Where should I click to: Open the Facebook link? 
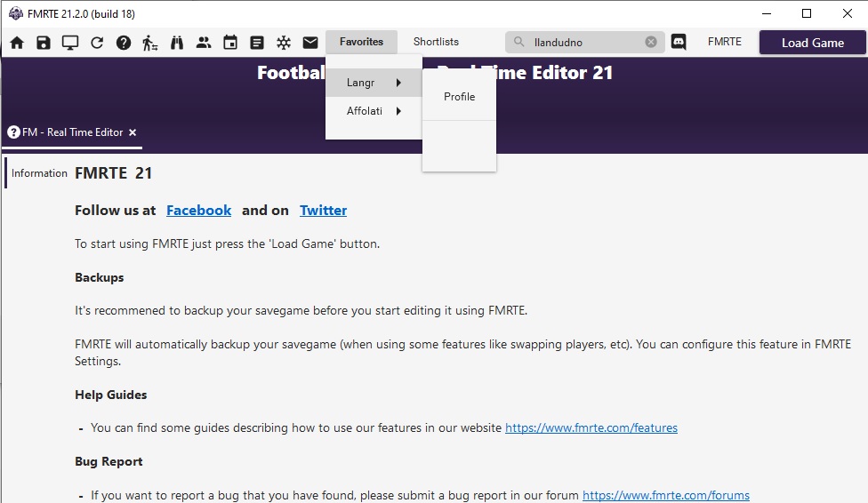198,211
